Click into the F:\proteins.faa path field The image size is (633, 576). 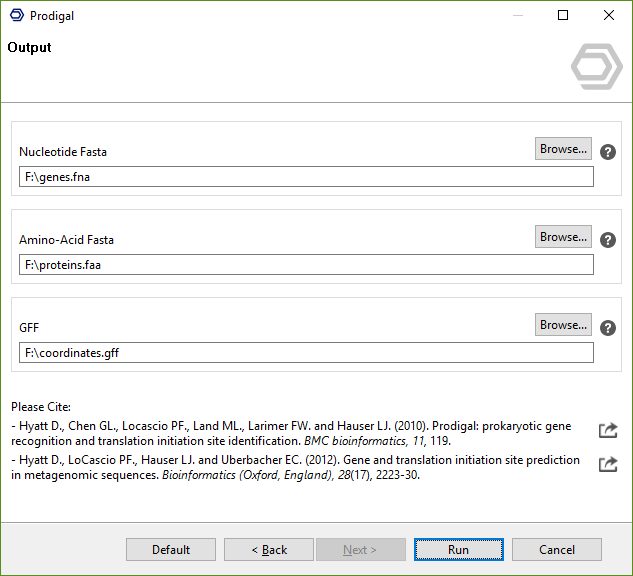306,265
